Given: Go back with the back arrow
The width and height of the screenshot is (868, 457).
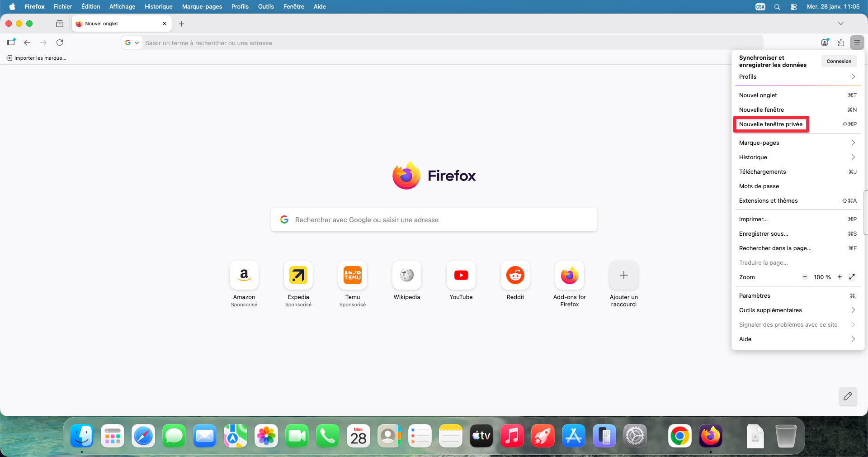Looking at the screenshot, I should pos(27,43).
